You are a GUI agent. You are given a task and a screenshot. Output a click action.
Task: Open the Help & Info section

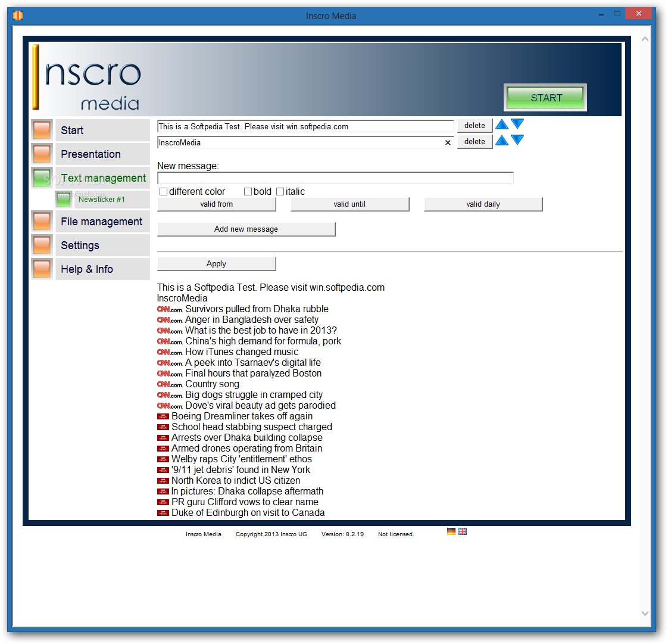point(102,269)
